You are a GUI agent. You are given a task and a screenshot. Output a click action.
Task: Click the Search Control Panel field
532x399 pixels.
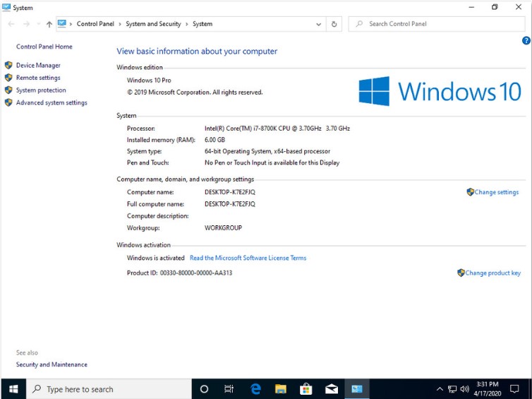click(436, 24)
